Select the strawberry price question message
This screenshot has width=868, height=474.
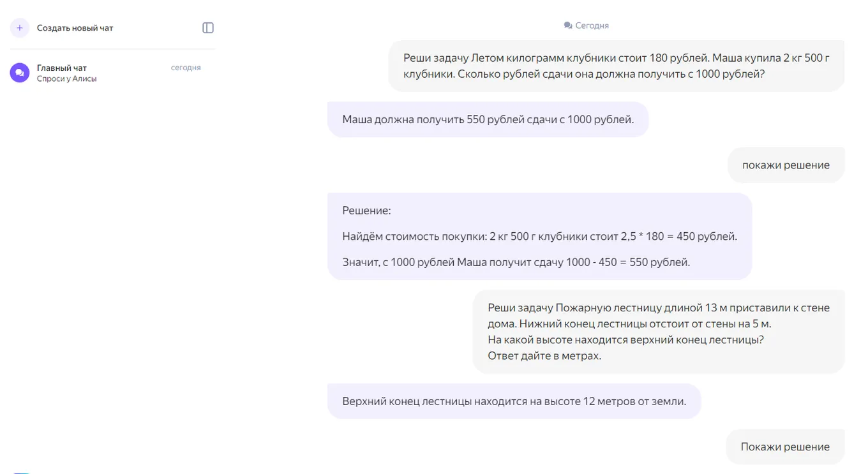(x=617, y=66)
